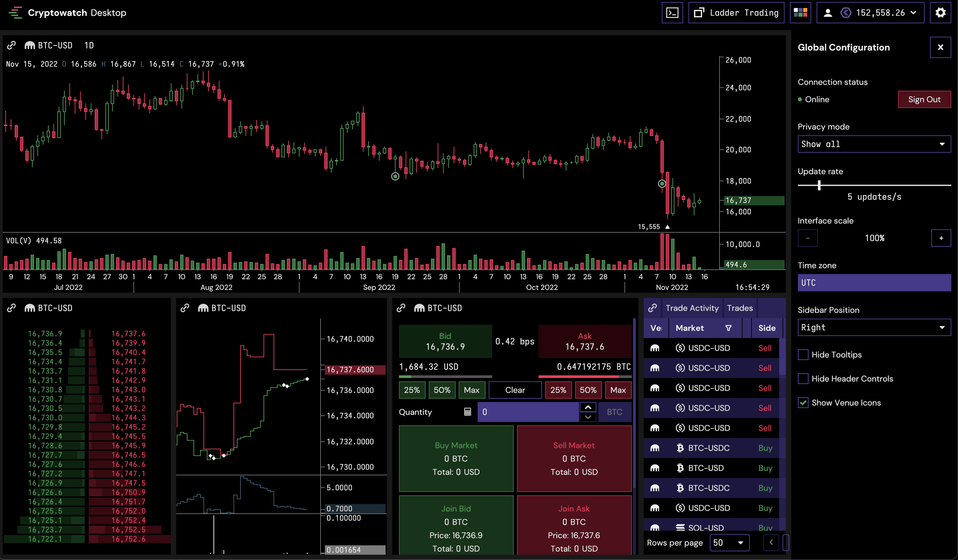Click link icon on main BTC-USD chart

pyautogui.click(x=11, y=45)
